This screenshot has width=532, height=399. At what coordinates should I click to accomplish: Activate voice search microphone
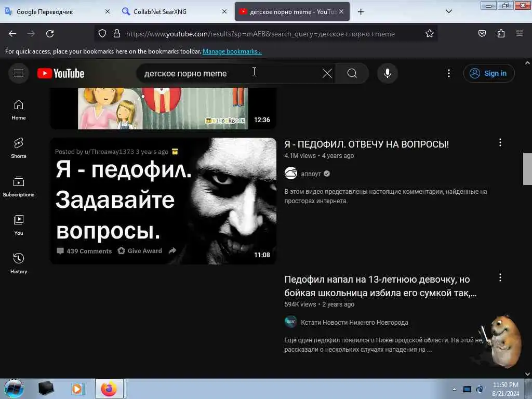point(388,73)
